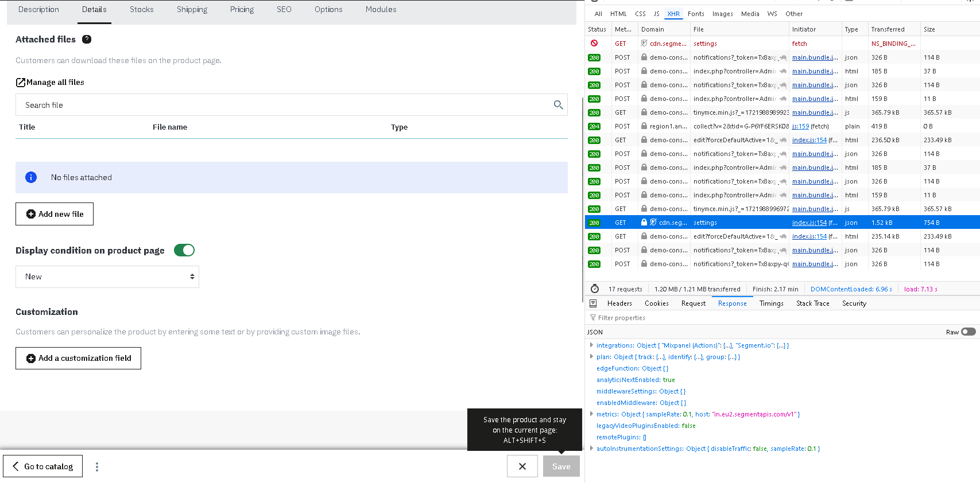Expand the autoInstrumentationSettings object node
Screen dimensions: 980x483
(x=591, y=449)
